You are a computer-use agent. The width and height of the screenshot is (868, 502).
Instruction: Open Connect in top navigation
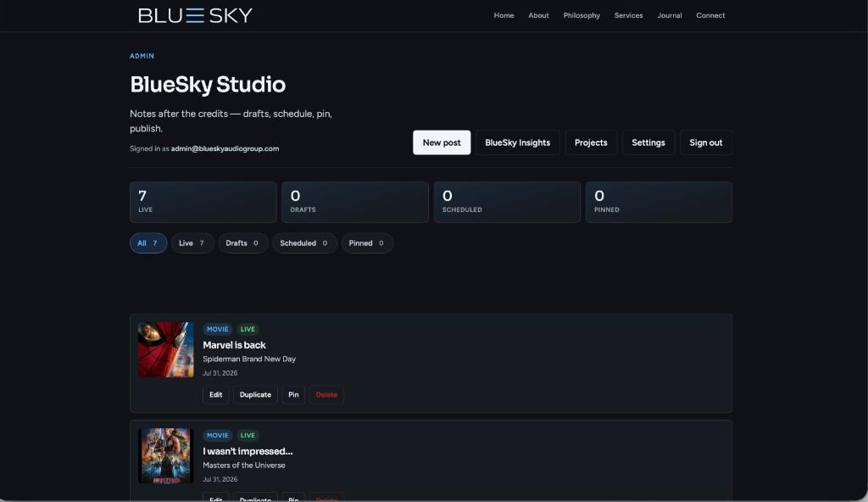[710, 15]
